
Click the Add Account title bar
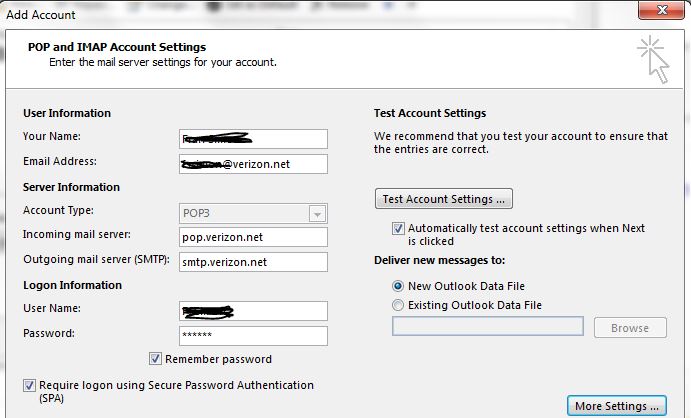click(x=300, y=13)
